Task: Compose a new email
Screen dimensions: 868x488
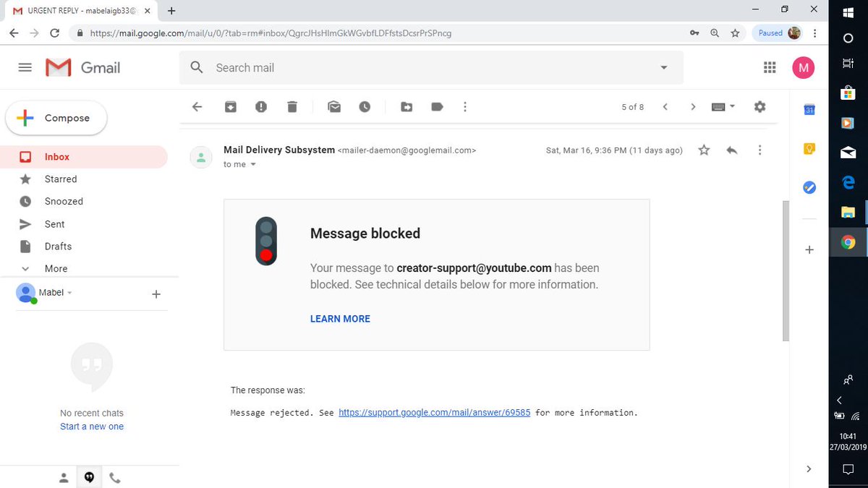Action: [x=56, y=118]
